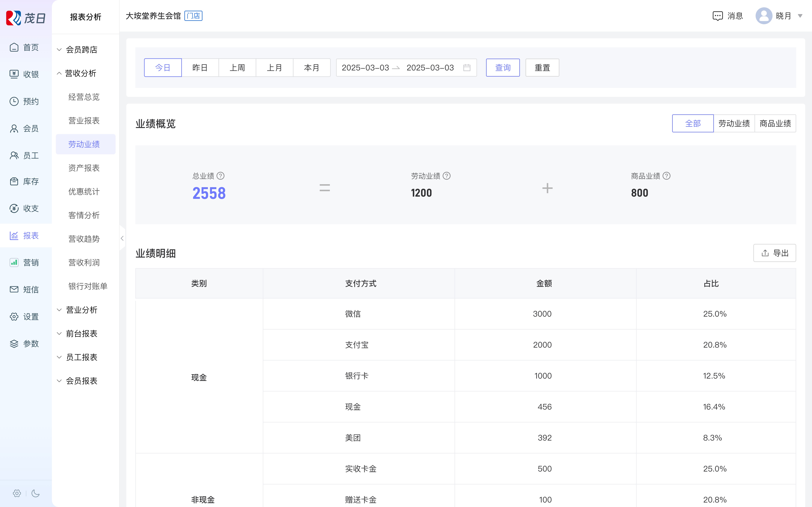812x507 pixels.
Task: Click the 消息 chat bubble icon
Action: click(717, 16)
